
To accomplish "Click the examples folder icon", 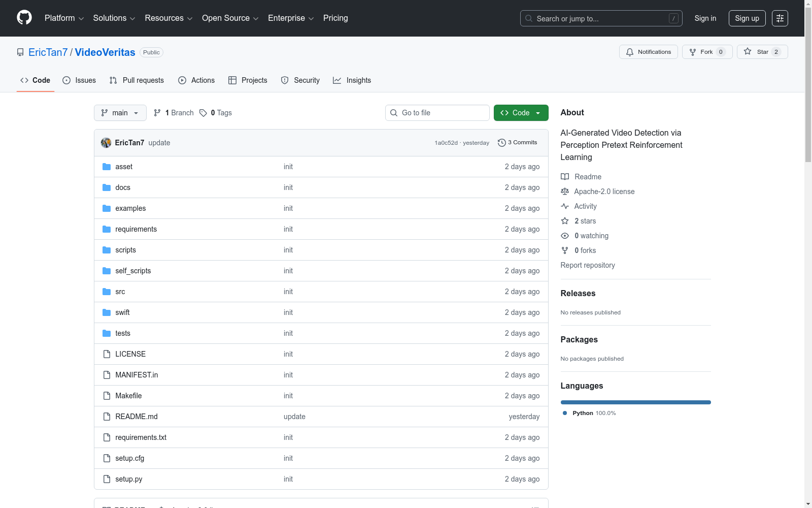I will pos(107,208).
